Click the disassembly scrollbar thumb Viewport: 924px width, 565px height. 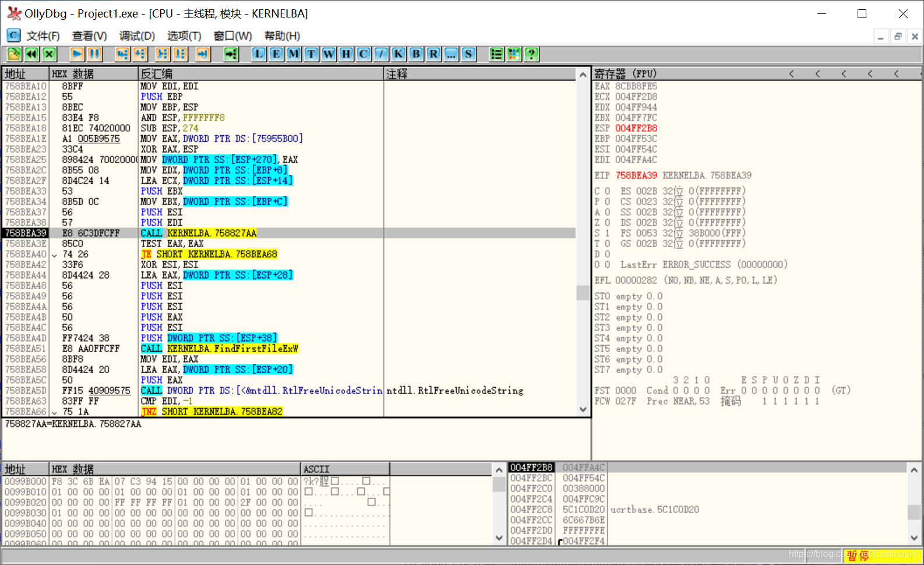point(583,293)
